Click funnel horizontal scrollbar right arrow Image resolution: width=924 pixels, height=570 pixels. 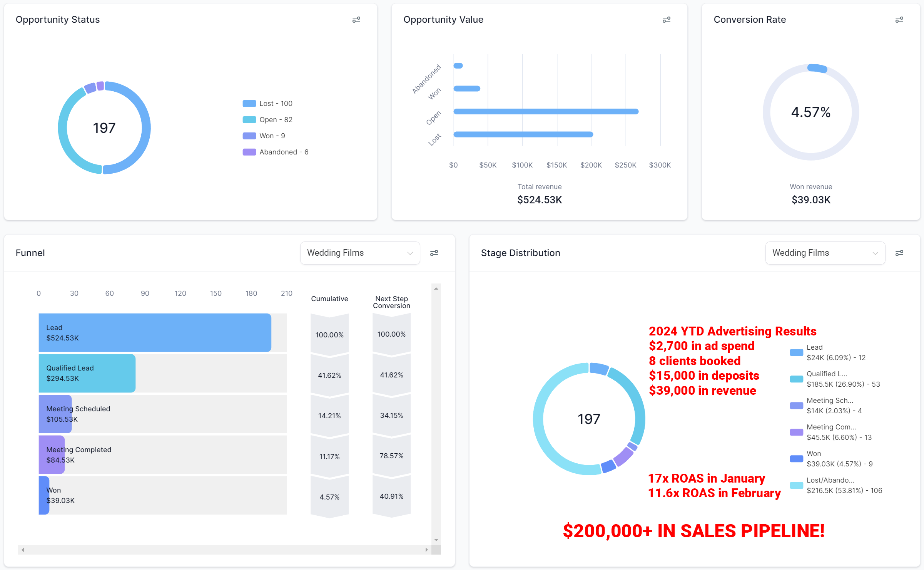click(x=426, y=550)
